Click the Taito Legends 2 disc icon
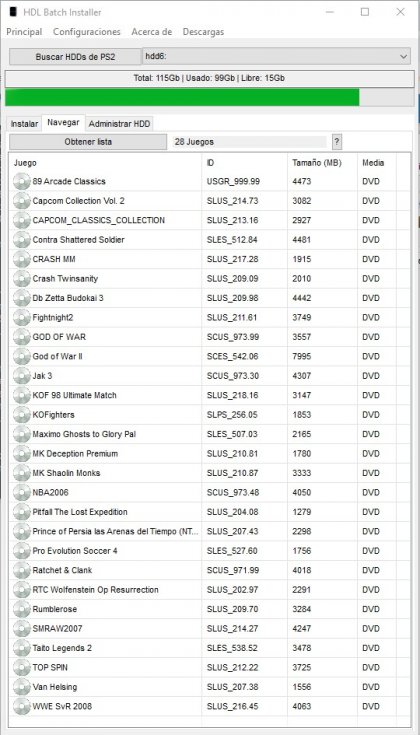Image resolution: width=420 pixels, height=735 pixels. (22, 648)
